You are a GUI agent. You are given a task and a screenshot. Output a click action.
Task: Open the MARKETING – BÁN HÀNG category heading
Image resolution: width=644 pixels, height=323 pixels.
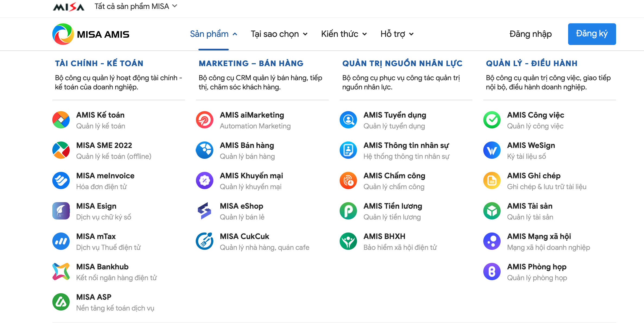coord(251,63)
